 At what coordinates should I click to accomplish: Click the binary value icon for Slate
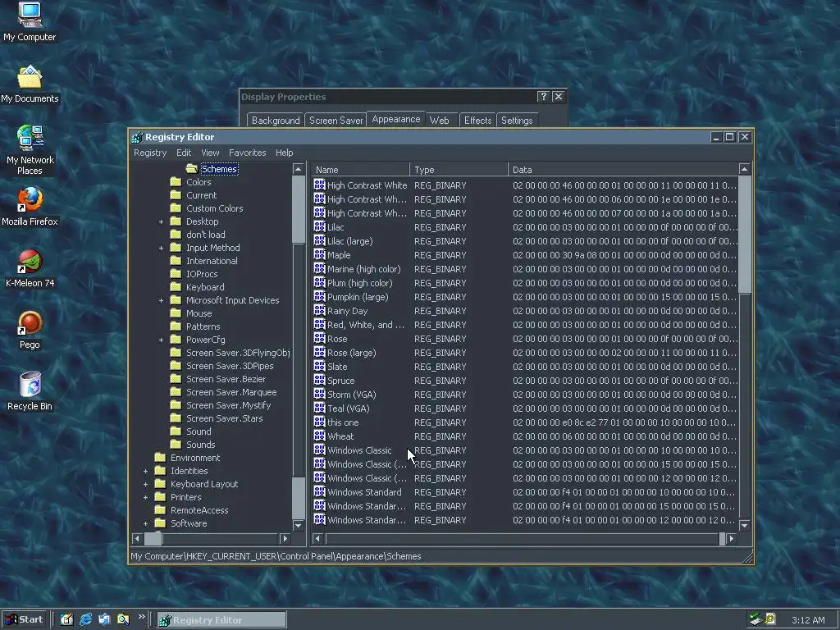click(319, 366)
